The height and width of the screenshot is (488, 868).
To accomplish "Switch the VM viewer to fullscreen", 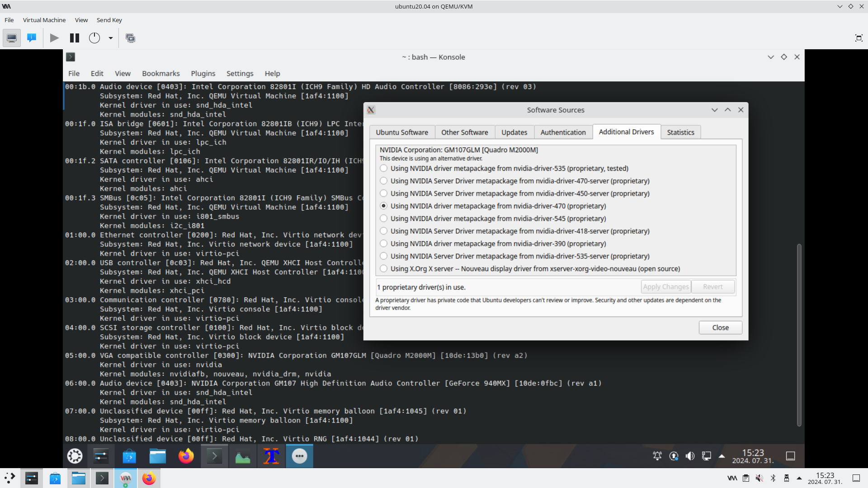I will pyautogui.click(x=859, y=38).
